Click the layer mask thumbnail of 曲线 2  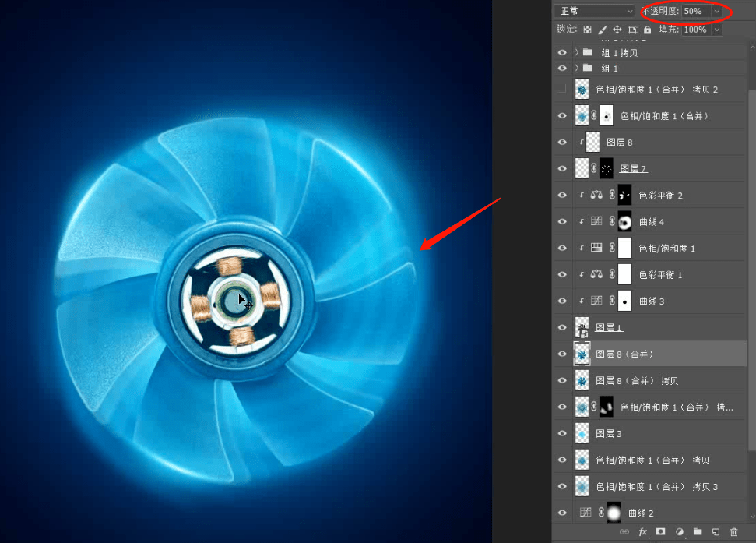click(614, 513)
